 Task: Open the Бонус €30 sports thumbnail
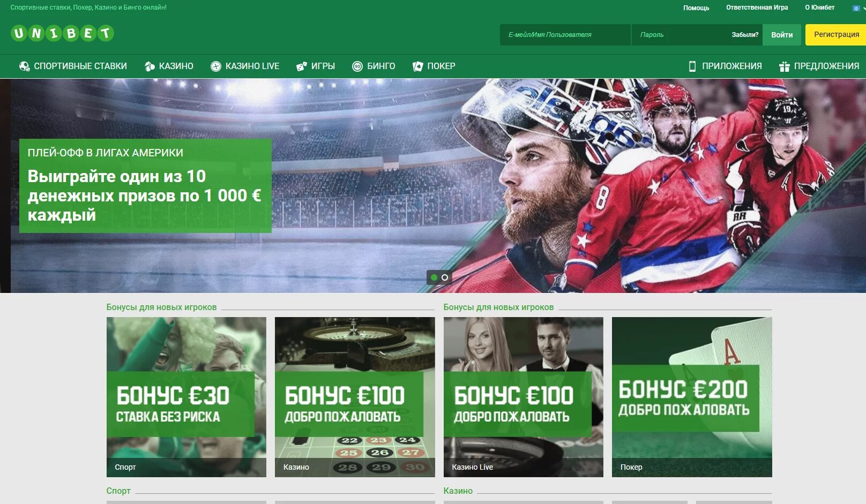point(186,397)
